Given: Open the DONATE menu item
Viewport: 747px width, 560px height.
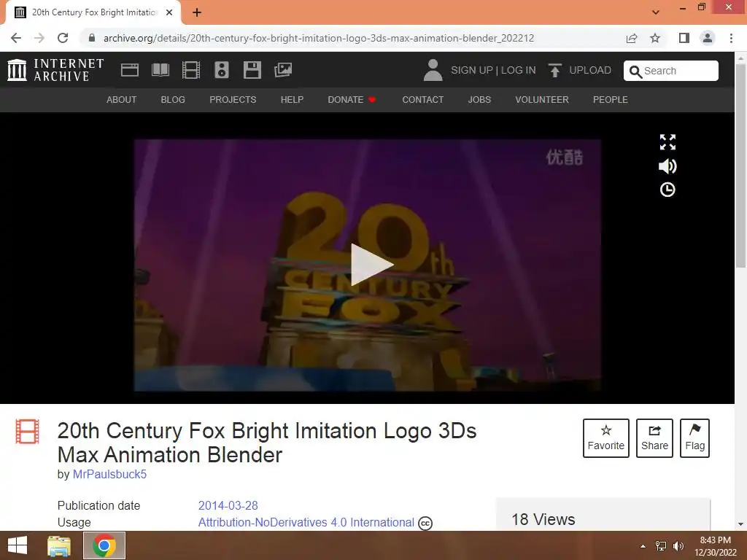Looking at the screenshot, I should pos(352,99).
